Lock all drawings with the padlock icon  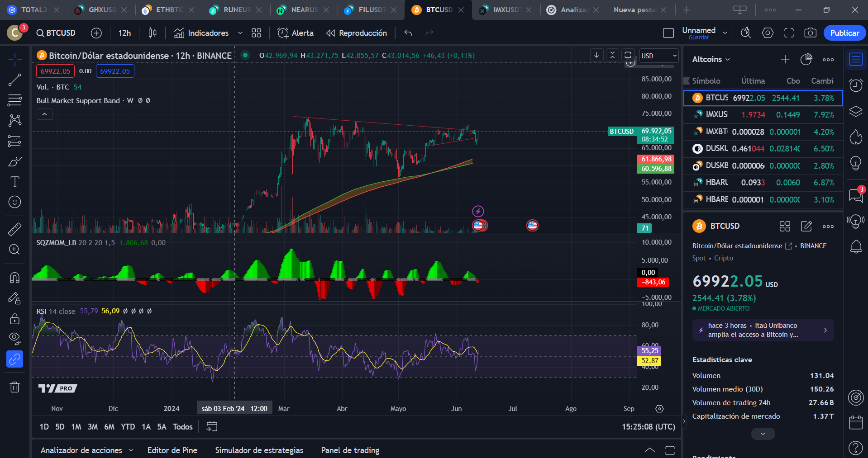(15, 318)
